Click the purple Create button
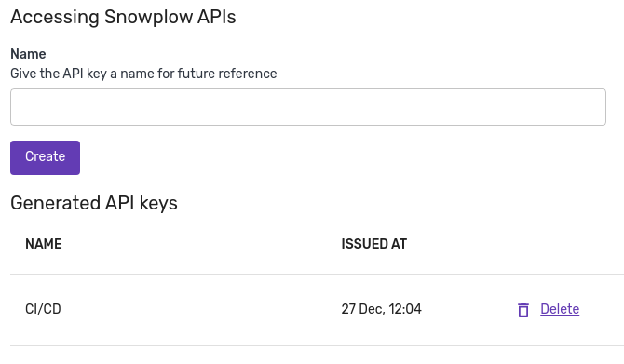Screen dimensions: 624x364 (x=45, y=157)
